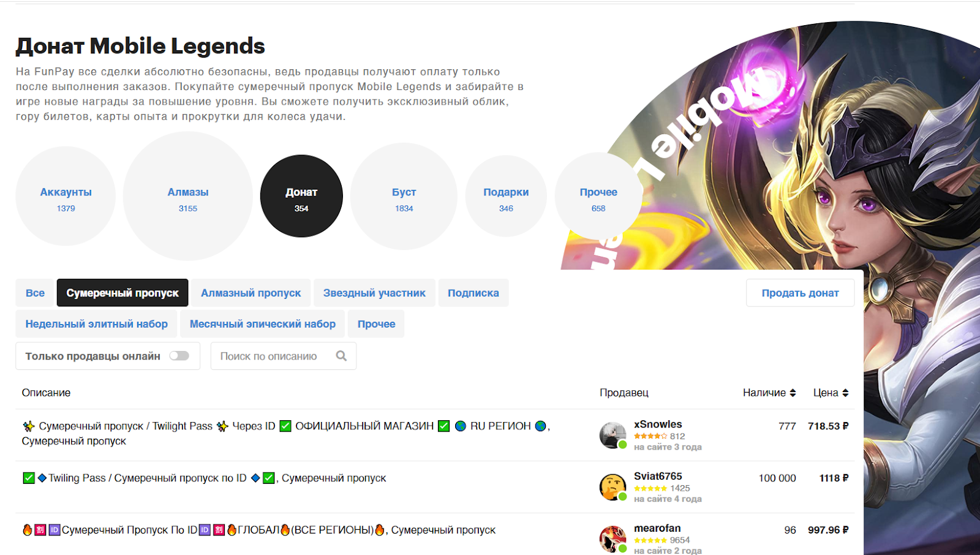Viewport: 980px width, 555px height.
Task: Select the Звездный участник filter
Action: pyautogui.click(x=374, y=293)
